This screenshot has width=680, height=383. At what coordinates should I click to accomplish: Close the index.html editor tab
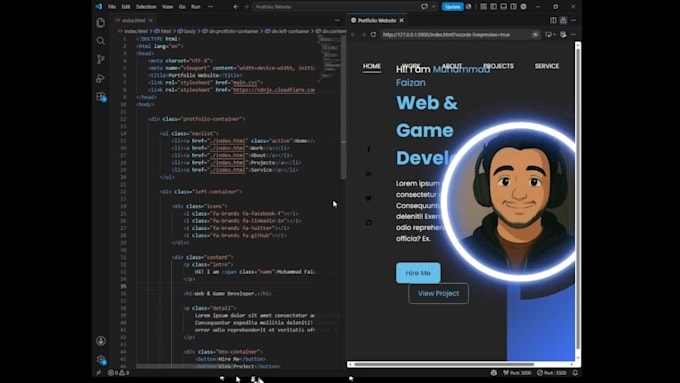click(150, 20)
